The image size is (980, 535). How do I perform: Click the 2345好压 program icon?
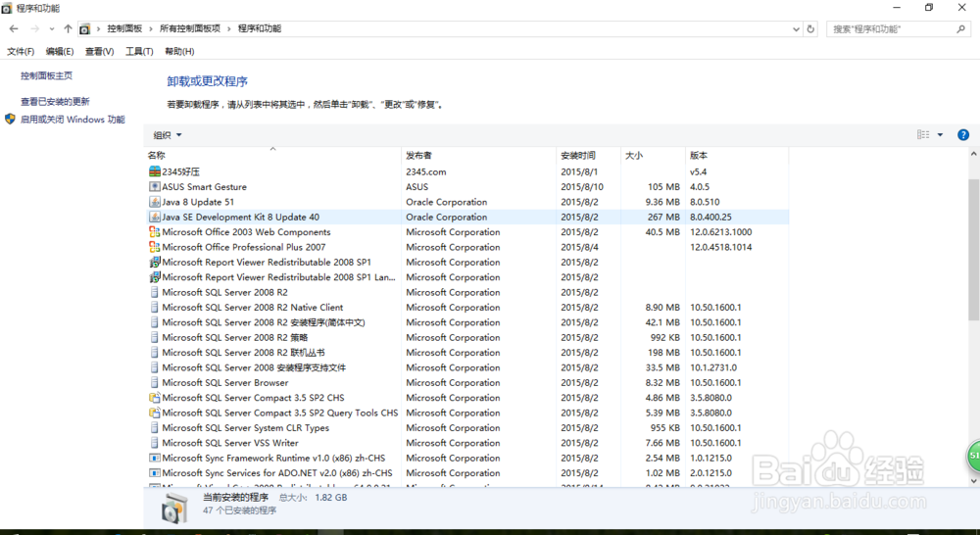[155, 171]
